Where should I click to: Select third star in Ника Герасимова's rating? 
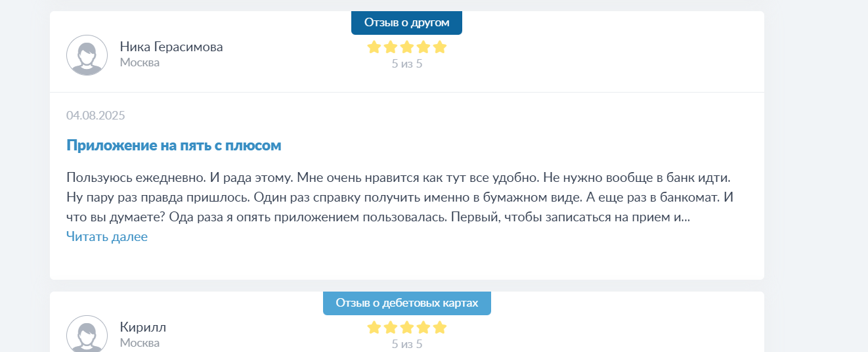407,47
